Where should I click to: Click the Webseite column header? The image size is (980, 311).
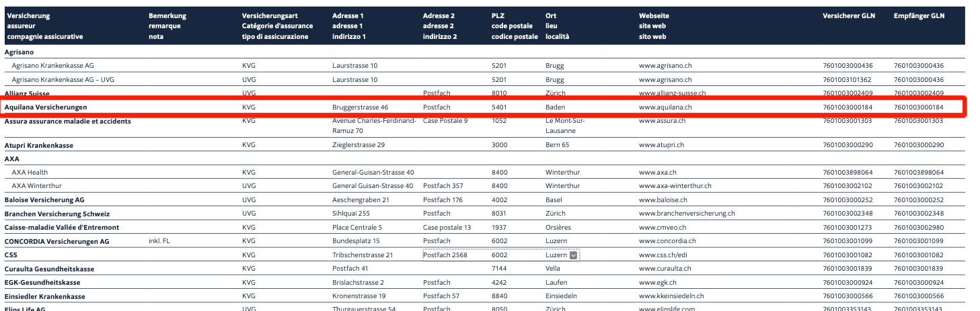coord(654,26)
